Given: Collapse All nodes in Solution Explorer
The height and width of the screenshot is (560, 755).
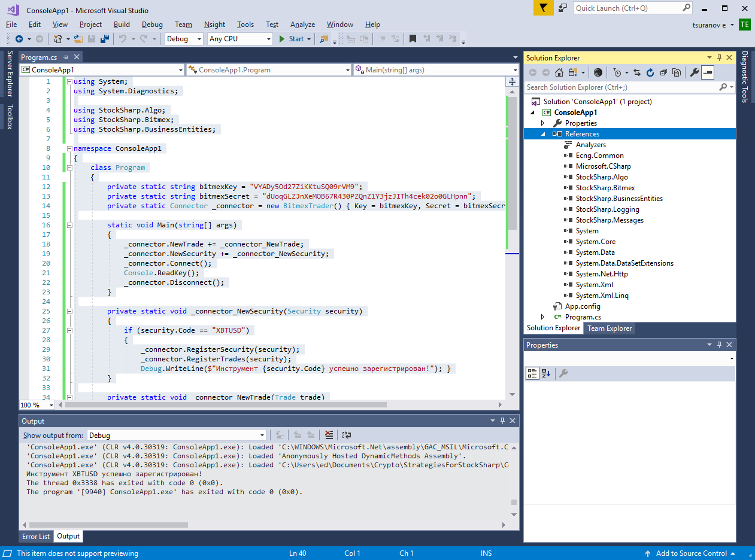Looking at the screenshot, I should click(663, 72).
